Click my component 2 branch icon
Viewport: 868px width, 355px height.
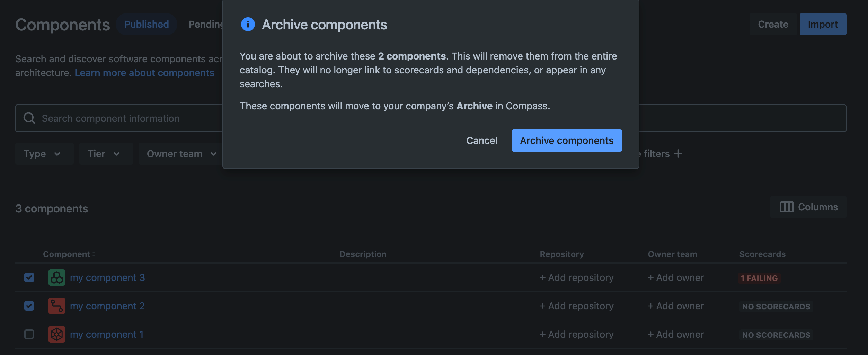(57, 306)
